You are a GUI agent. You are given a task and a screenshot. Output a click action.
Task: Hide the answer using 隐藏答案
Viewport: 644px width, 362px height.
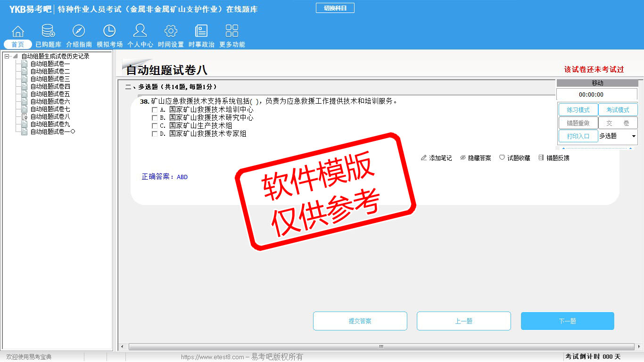click(x=476, y=158)
